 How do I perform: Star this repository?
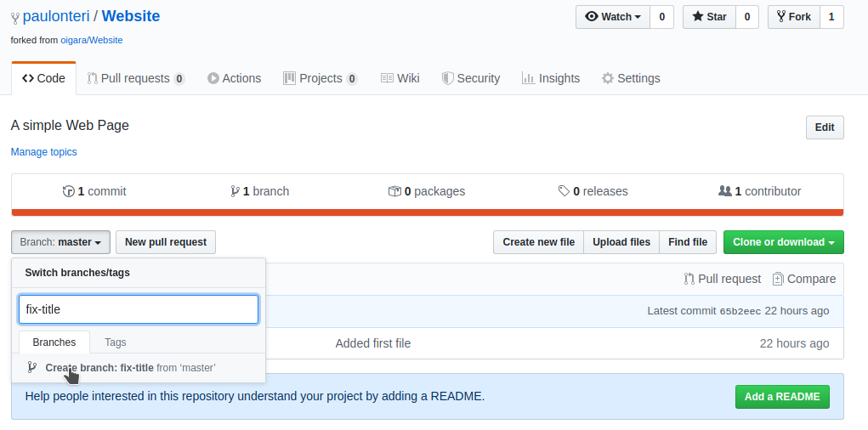[x=709, y=17]
